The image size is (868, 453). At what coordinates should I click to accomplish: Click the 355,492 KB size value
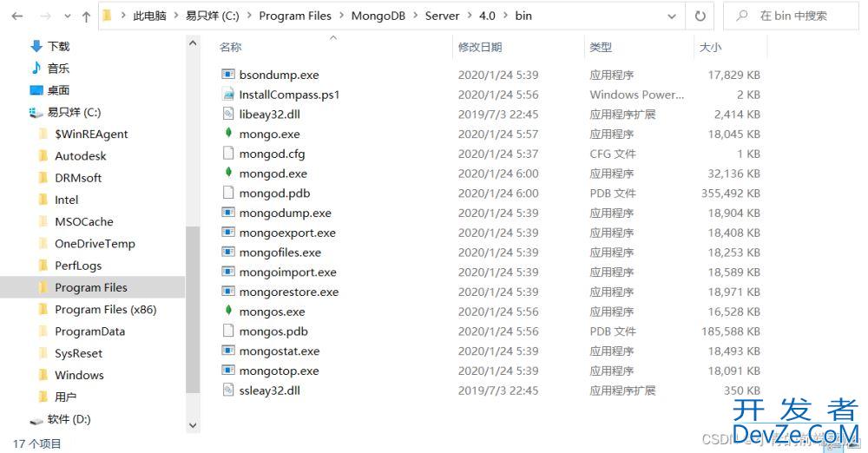pyautogui.click(x=730, y=193)
